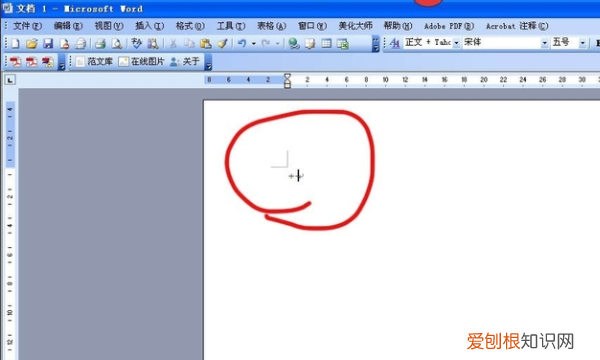Expand the Redo history dropdown arrow
Image resolution: width=600 pixels, height=360 pixels.
pos(277,44)
